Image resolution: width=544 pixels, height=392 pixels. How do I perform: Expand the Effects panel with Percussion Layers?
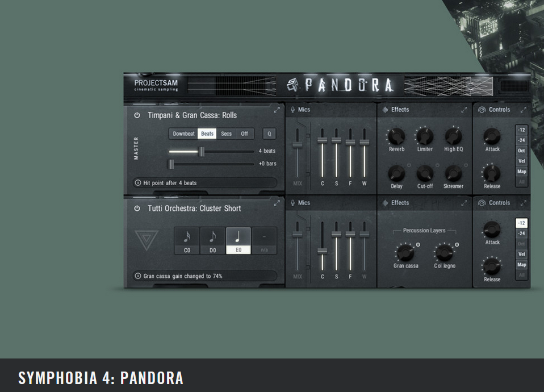[464, 203]
